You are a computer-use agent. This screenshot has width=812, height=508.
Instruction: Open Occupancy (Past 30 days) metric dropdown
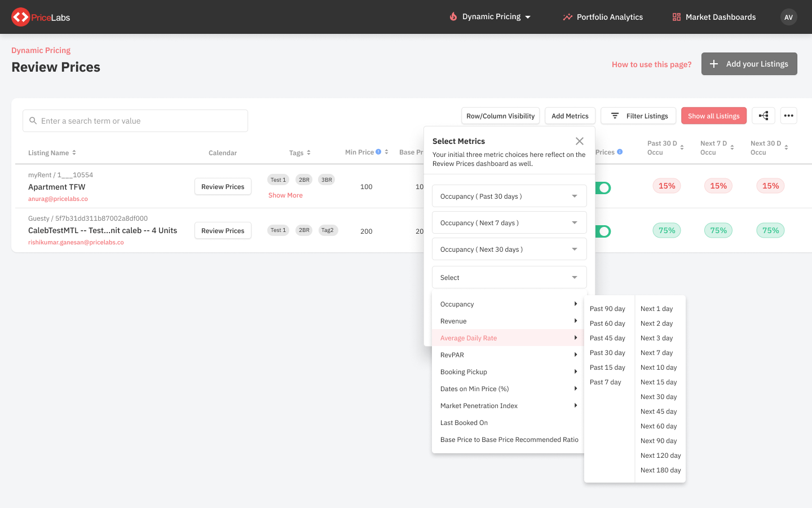tap(509, 196)
